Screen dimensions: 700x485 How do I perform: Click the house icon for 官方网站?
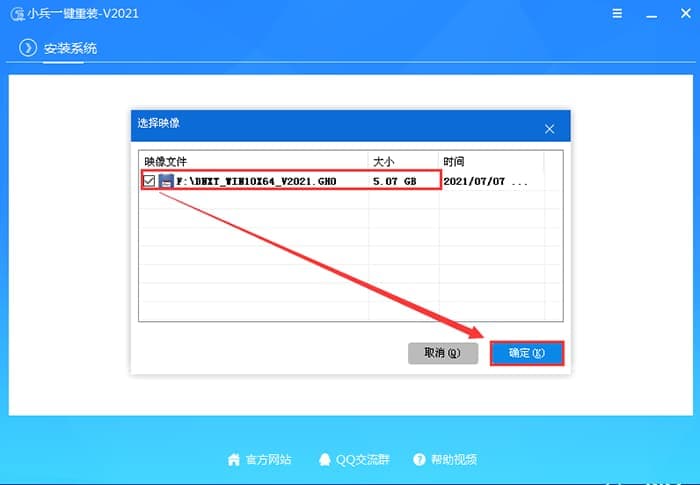(x=234, y=459)
